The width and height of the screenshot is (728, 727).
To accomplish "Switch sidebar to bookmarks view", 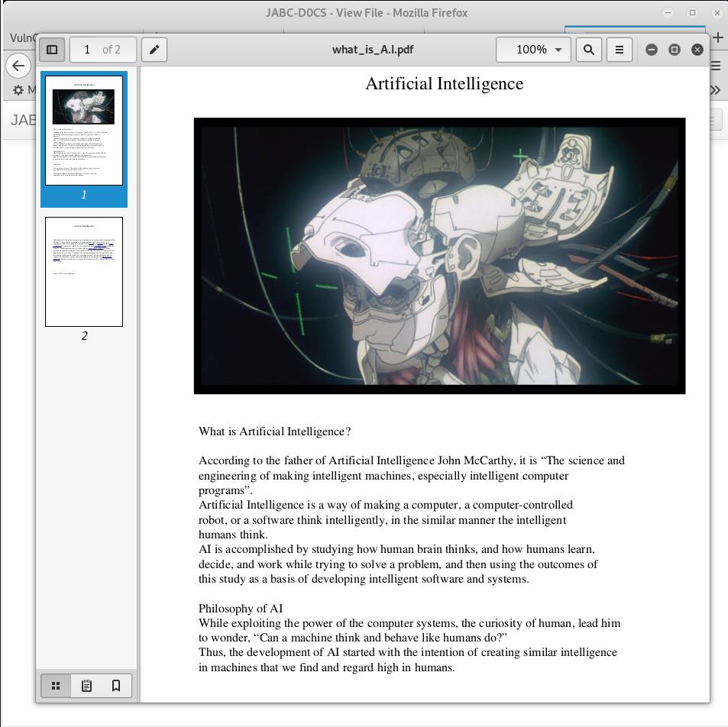I will (x=116, y=686).
